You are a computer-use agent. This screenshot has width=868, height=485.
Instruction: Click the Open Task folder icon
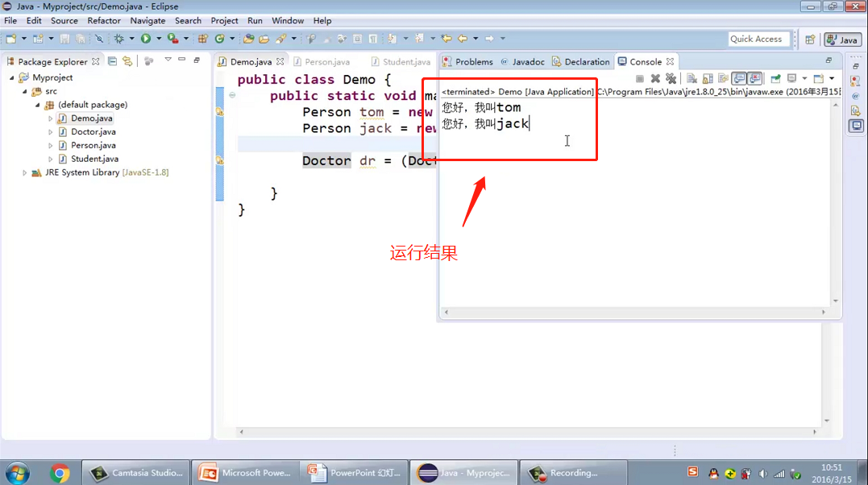pos(264,39)
